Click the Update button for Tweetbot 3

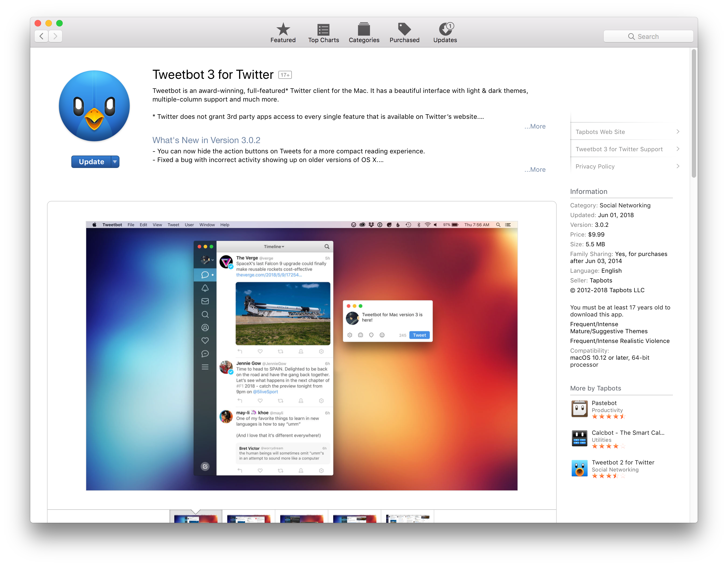[91, 161]
